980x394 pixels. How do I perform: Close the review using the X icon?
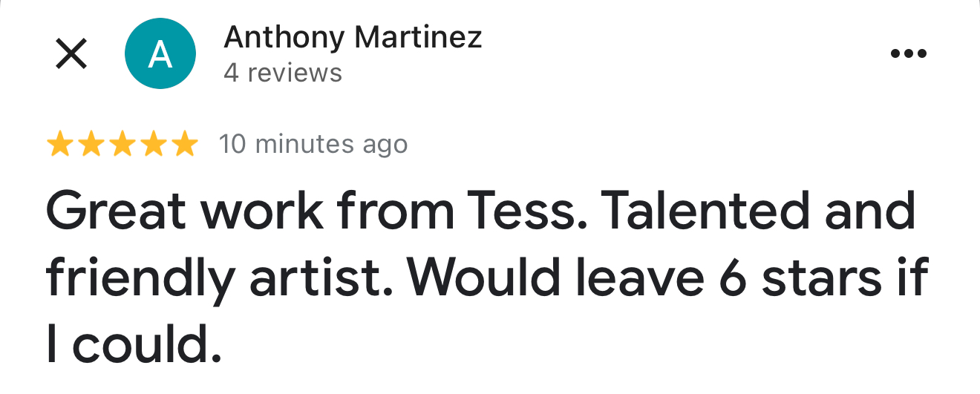tap(72, 54)
